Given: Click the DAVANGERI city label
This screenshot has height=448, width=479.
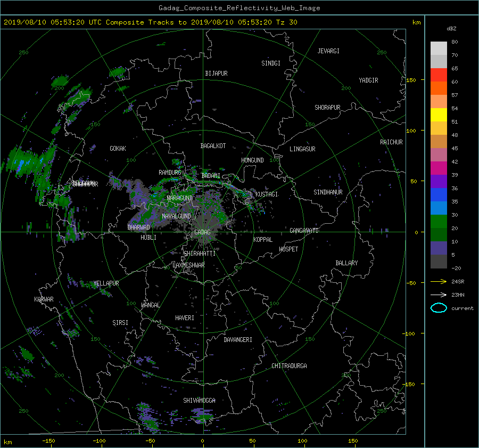Looking at the screenshot, I should [x=238, y=340].
